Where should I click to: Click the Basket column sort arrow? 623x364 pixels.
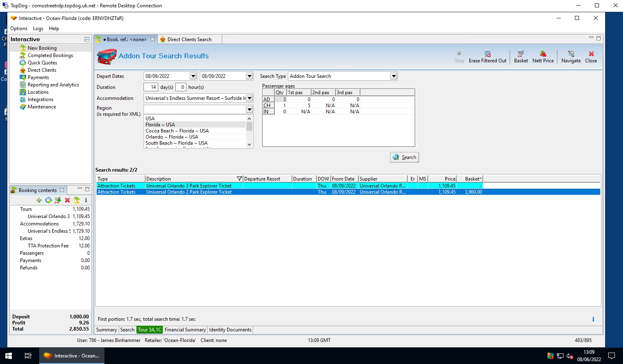tap(481, 179)
